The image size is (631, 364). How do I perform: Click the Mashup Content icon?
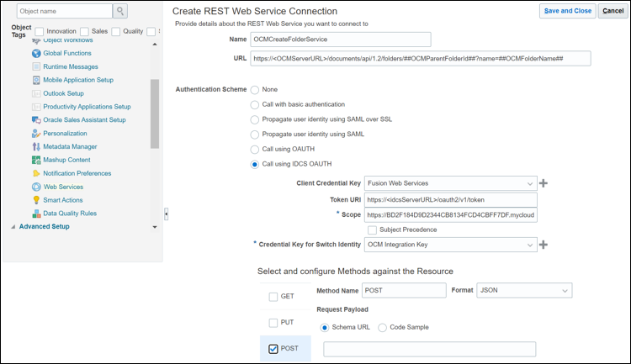(x=35, y=160)
